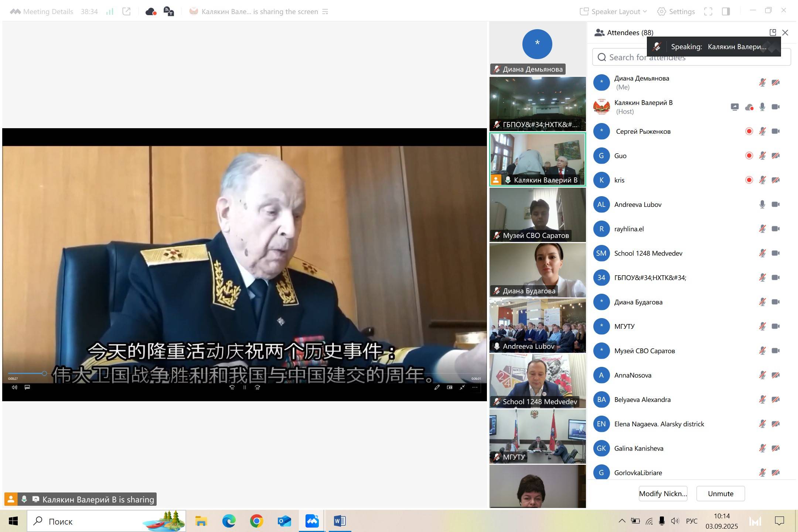Click the network signal strength icon
Screen dimensions: 798x532
(110, 11)
